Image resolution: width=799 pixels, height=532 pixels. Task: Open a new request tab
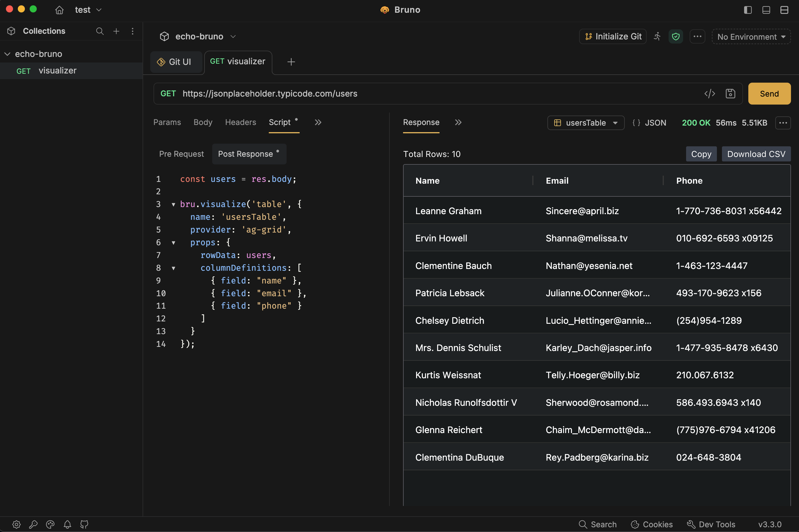[291, 62]
